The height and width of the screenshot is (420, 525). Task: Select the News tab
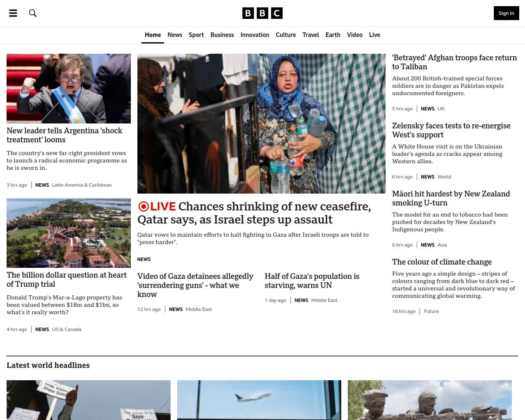pos(175,35)
